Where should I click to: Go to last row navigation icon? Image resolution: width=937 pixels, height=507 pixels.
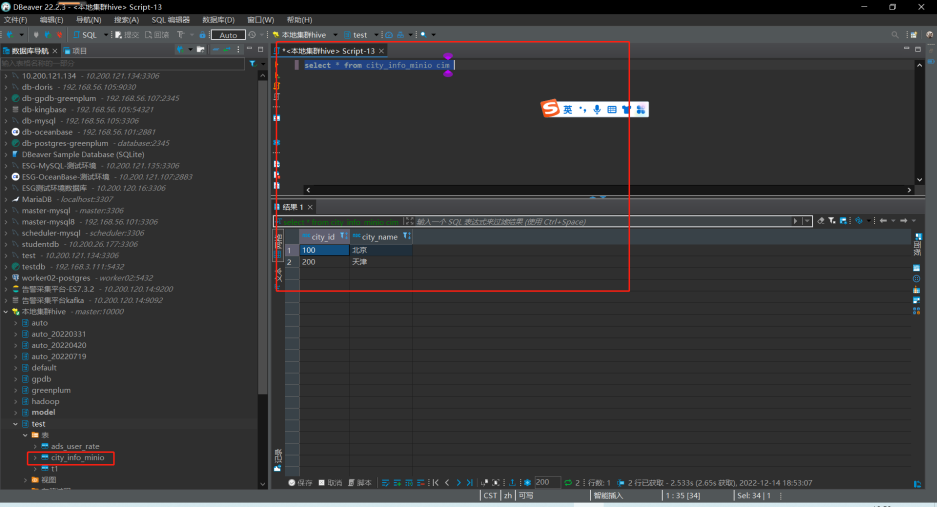click(470, 482)
